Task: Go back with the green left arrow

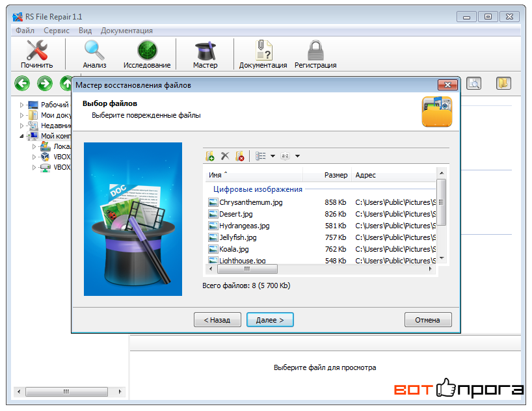Action: pyautogui.click(x=22, y=83)
